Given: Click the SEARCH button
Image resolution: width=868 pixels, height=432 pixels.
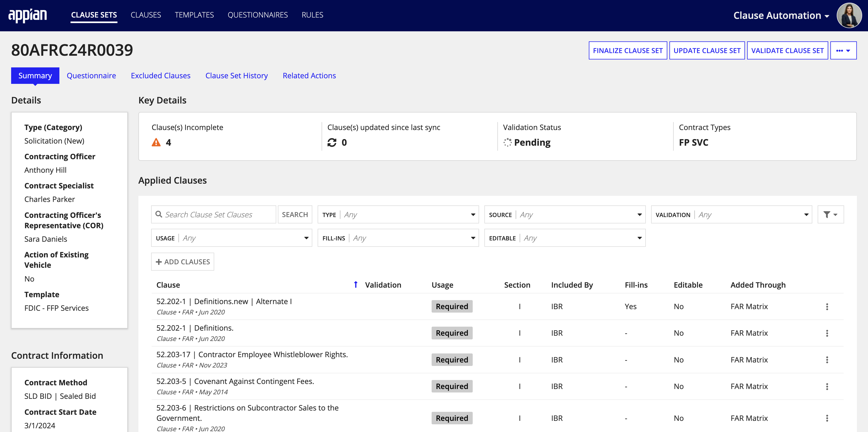Looking at the screenshot, I should point(295,214).
